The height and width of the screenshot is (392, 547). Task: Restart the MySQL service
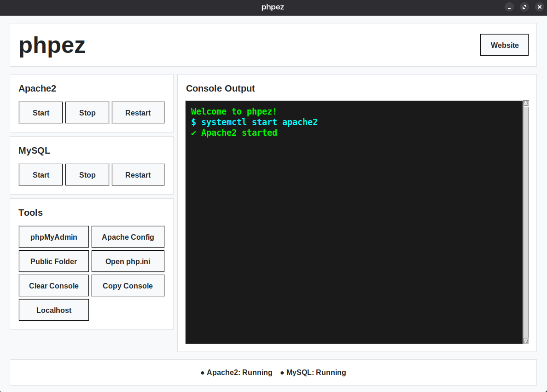(x=138, y=174)
